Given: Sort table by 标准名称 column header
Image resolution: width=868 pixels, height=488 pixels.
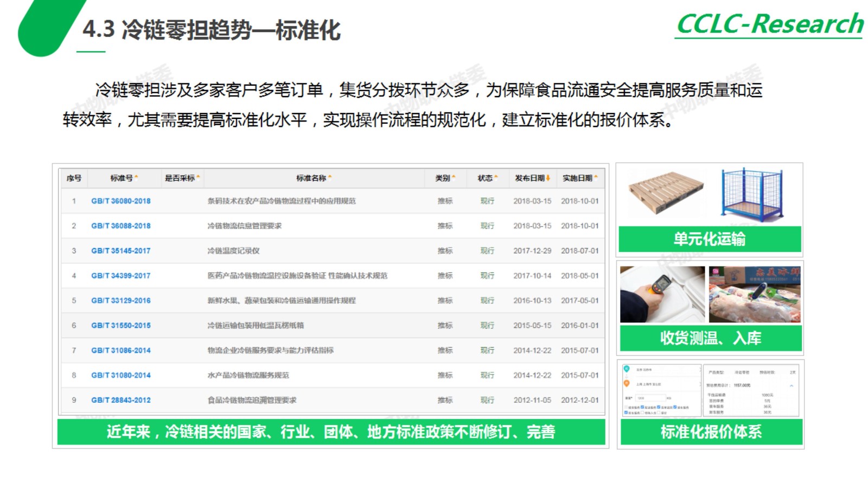Looking at the screenshot, I should point(314,178).
